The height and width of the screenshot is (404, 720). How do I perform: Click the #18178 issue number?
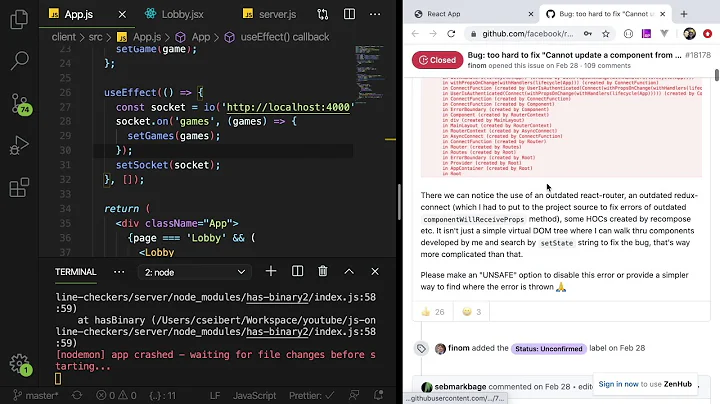(698, 55)
